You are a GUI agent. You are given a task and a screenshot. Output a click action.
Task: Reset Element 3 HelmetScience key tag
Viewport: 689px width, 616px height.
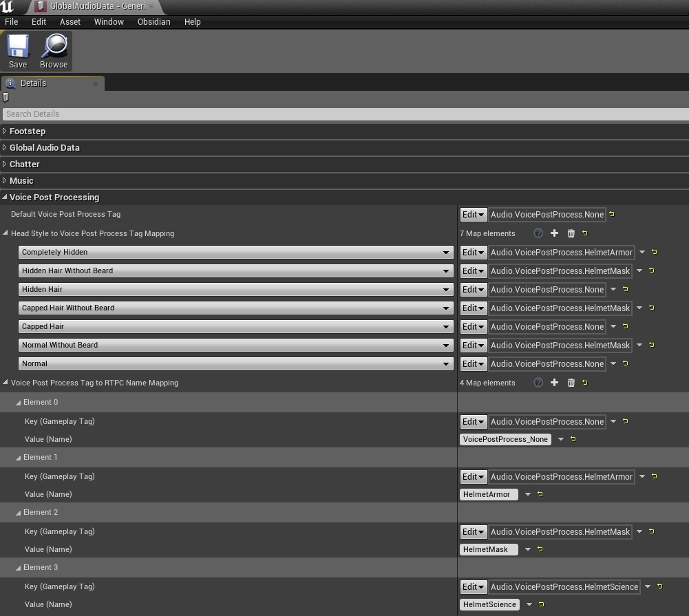659,586
